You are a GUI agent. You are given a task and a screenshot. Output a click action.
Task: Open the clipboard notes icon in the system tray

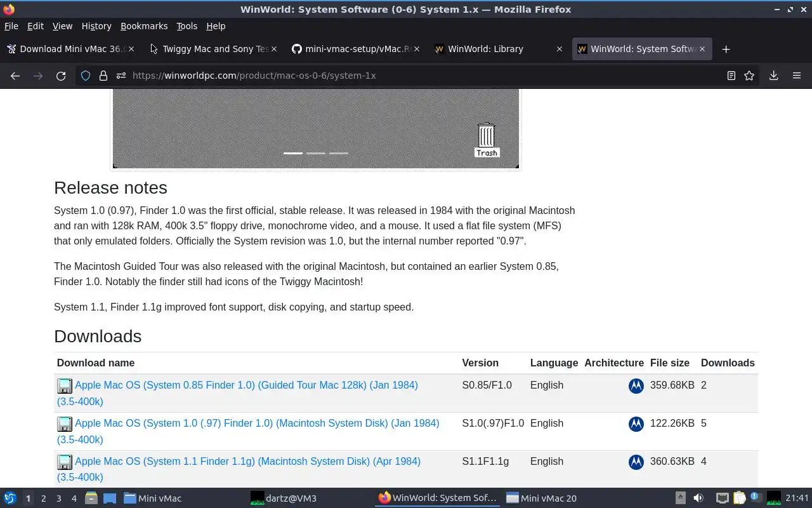pos(739,498)
